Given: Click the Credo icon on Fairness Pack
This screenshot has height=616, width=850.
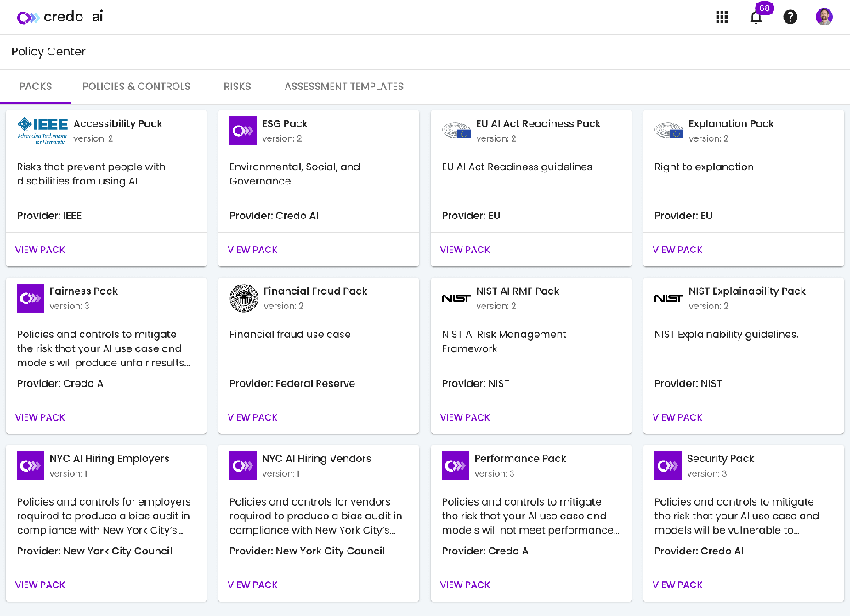Looking at the screenshot, I should tap(31, 298).
